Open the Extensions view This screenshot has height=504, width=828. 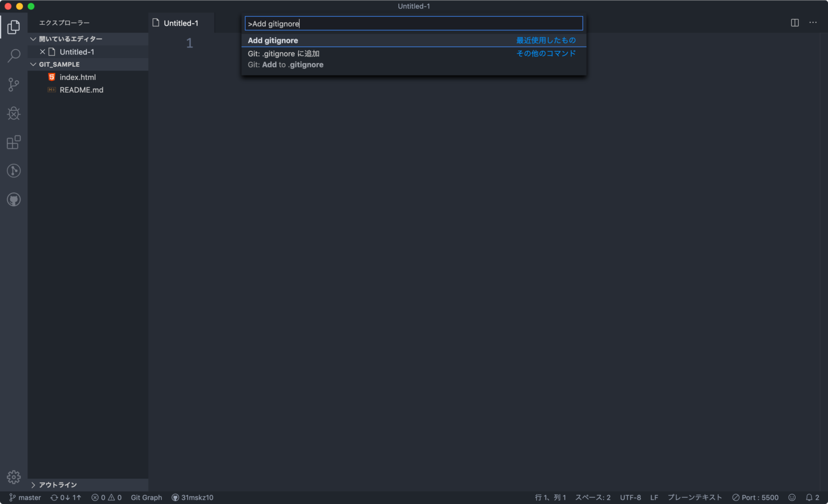(13, 142)
